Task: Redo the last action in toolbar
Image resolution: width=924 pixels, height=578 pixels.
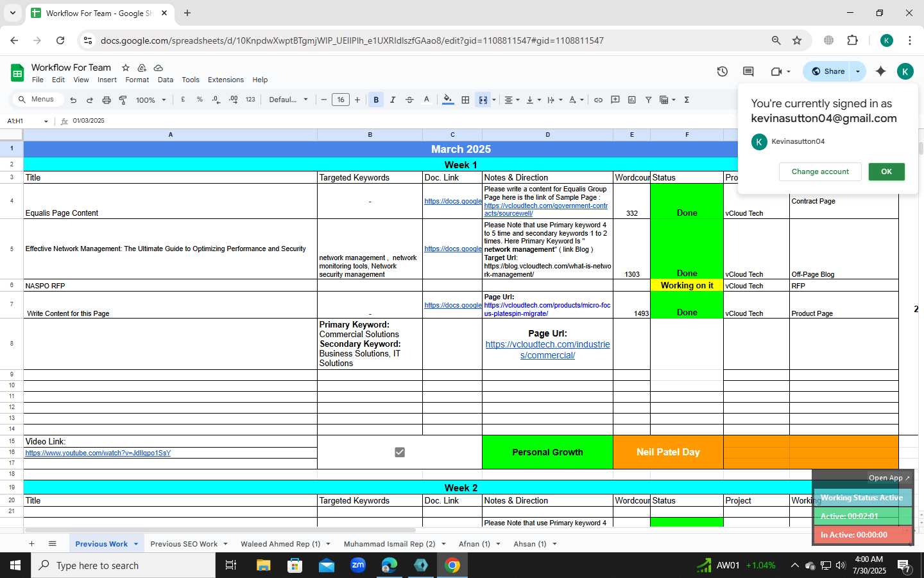Action: tap(90, 100)
